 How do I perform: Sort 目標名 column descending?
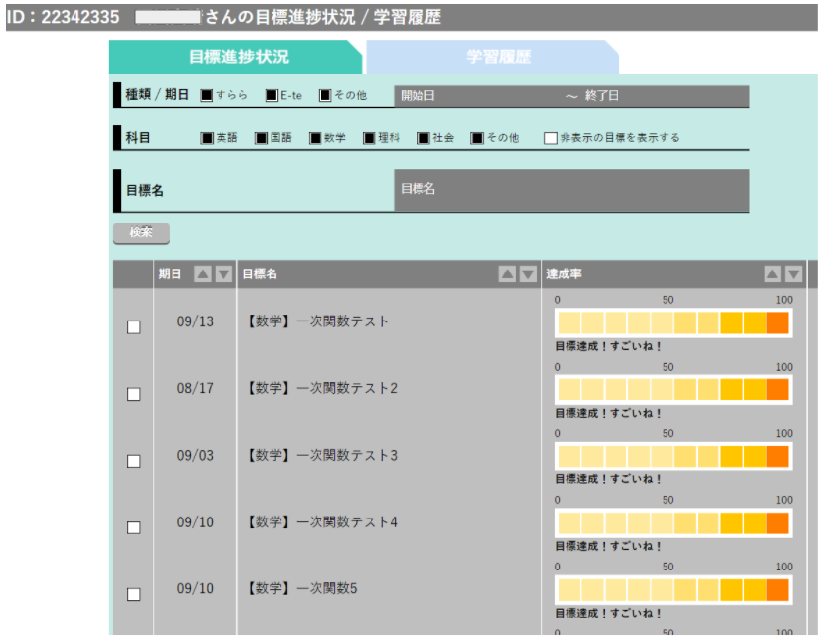[x=528, y=274]
